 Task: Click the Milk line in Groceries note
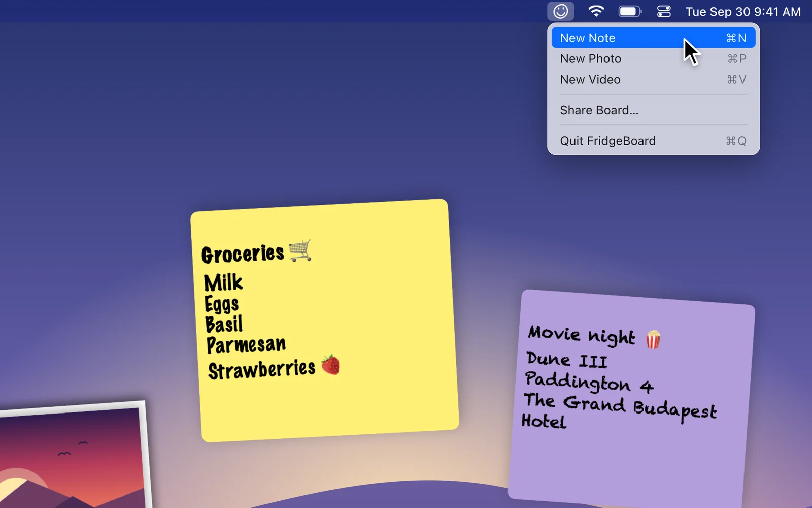click(223, 282)
